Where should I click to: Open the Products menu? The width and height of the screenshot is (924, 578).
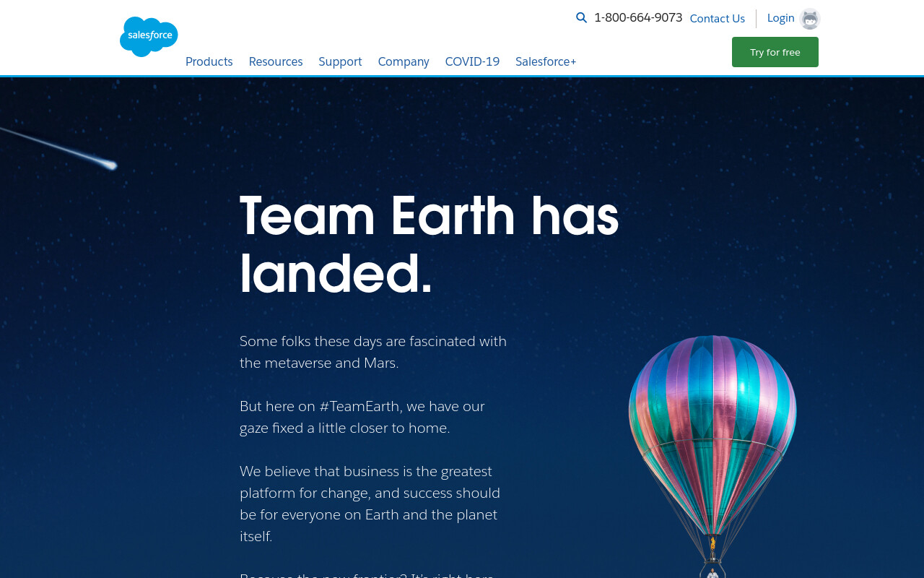pyautogui.click(x=209, y=61)
